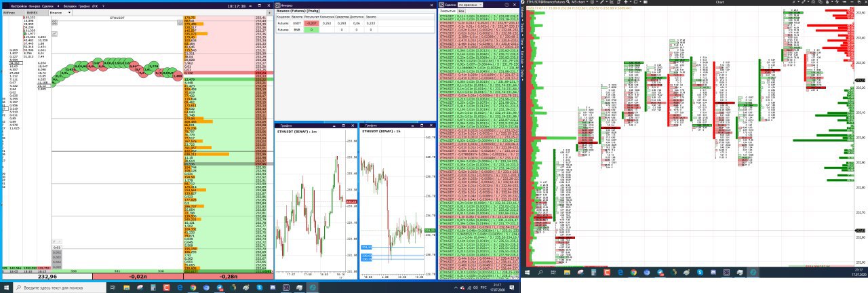Click the red current price label on 1m chart

351,202
